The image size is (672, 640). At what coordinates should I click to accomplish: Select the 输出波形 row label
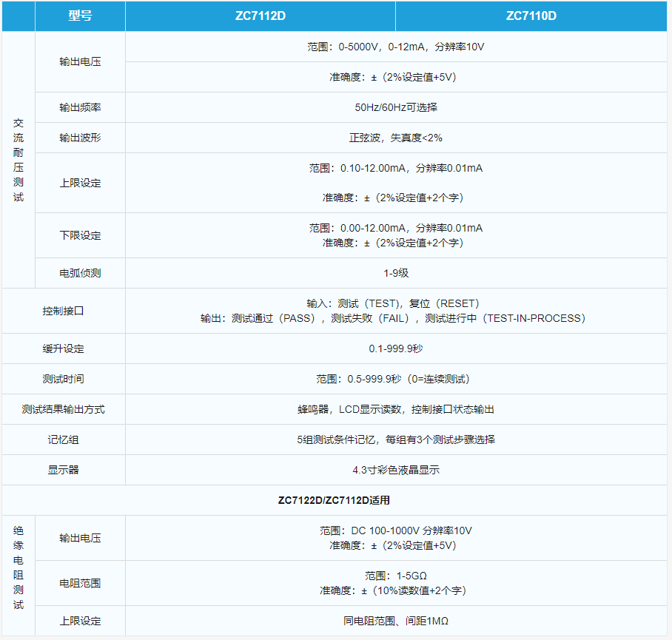(x=79, y=137)
